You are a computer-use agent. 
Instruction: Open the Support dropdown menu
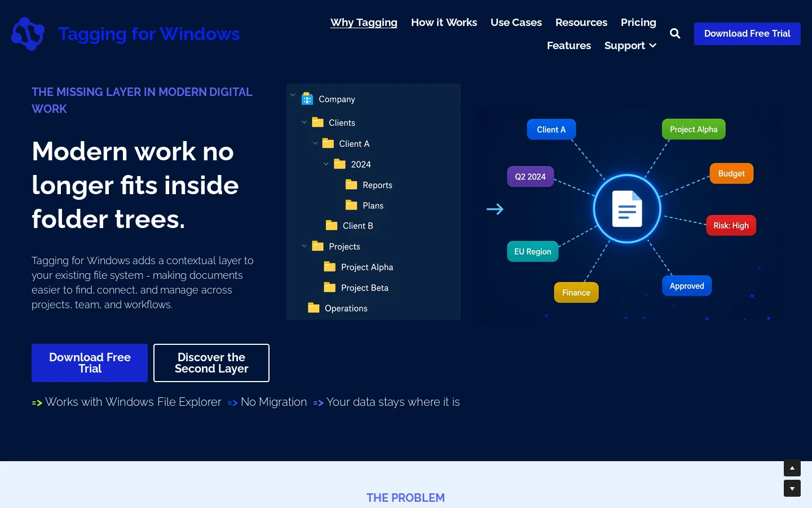[x=630, y=46]
